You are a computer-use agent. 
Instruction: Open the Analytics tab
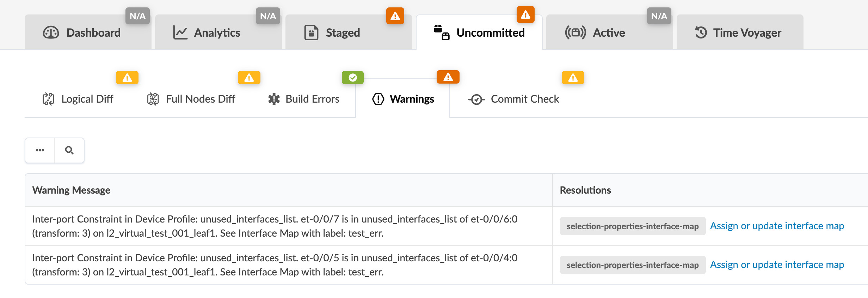207,33
